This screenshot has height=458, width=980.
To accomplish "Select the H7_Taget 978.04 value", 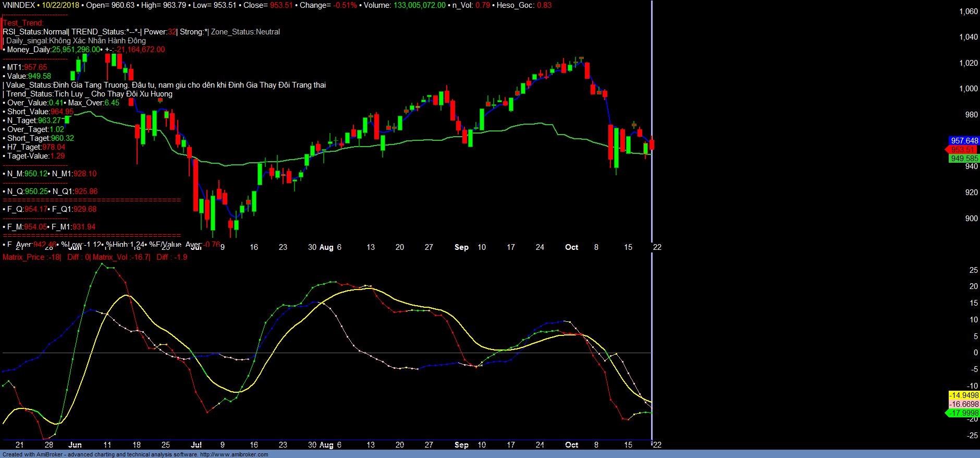I will (54, 147).
